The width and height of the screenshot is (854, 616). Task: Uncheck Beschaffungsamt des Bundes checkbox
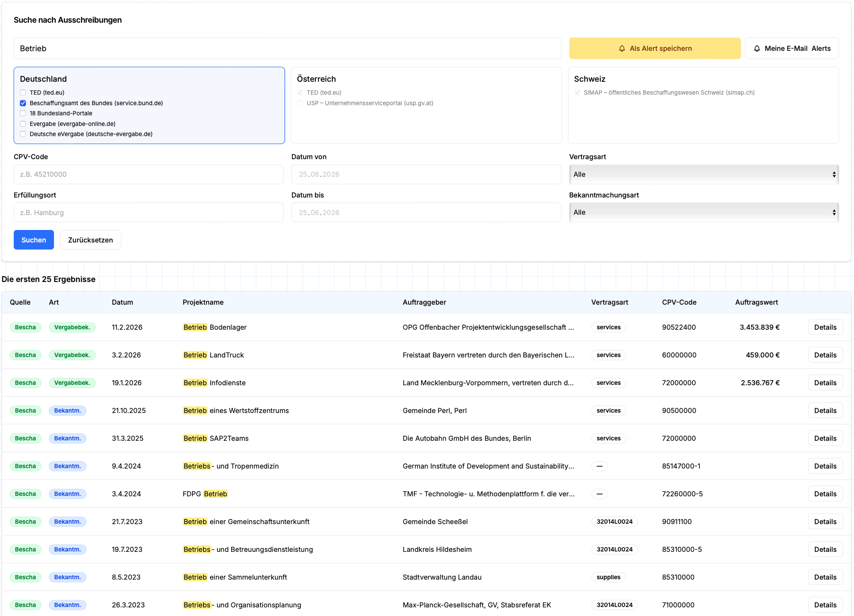[23, 103]
